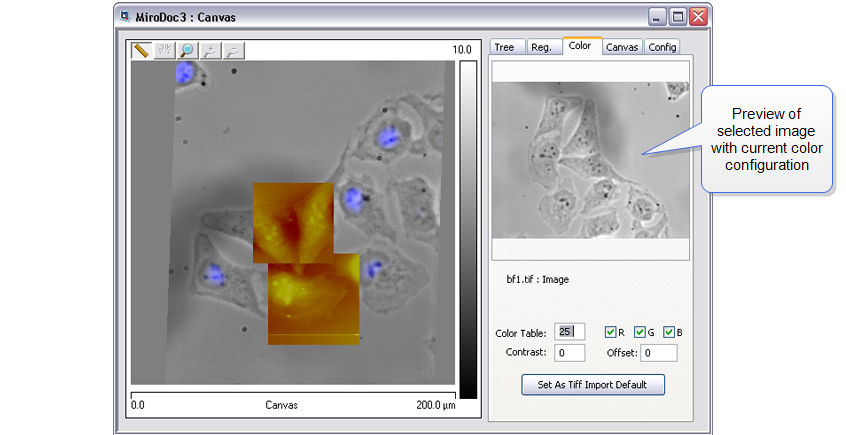
Task: Click the MiroDoc3 window title icon
Action: (x=126, y=17)
